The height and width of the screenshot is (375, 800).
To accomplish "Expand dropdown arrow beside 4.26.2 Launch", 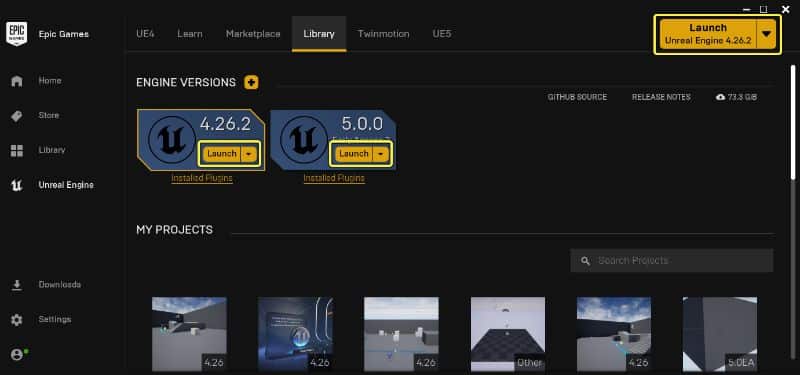I will (248, 154).
